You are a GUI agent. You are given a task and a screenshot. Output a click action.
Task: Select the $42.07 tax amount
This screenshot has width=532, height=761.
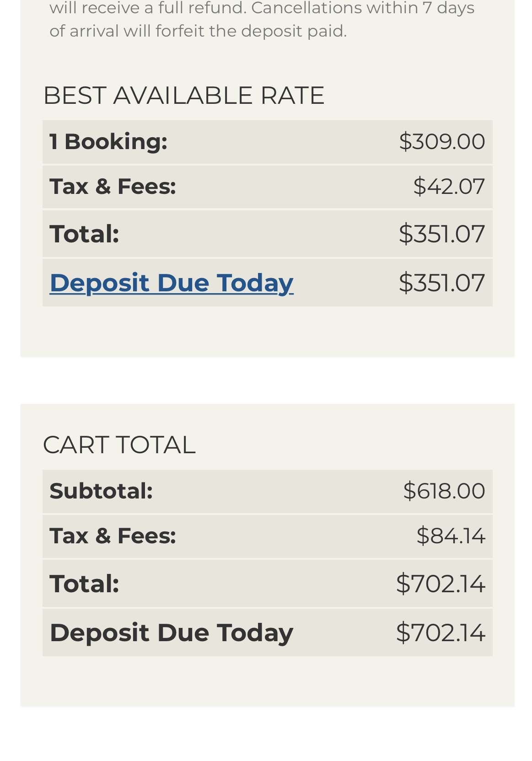click(x=449, y=187)
